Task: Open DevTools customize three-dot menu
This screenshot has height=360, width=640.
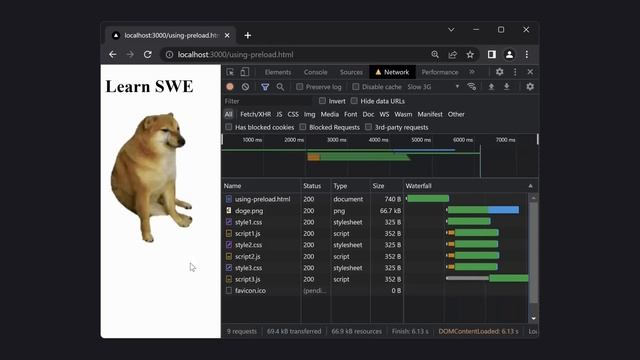Action: click(515, 72)
